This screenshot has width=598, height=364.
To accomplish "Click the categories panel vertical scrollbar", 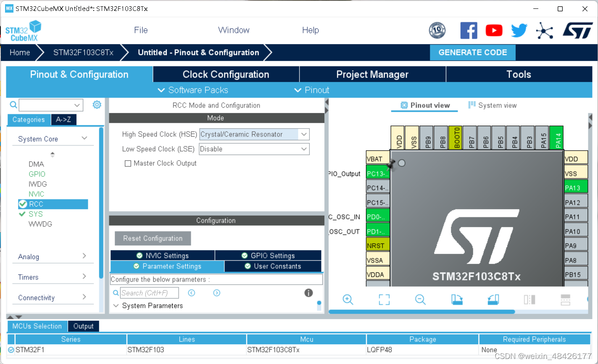I will pyautogui.click(x=101, y=203).
